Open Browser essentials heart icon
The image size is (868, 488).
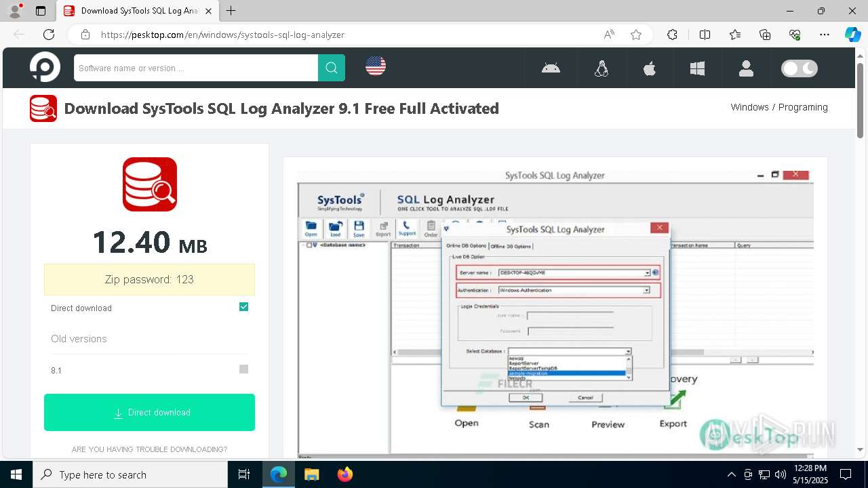click(x=795, y=35)
